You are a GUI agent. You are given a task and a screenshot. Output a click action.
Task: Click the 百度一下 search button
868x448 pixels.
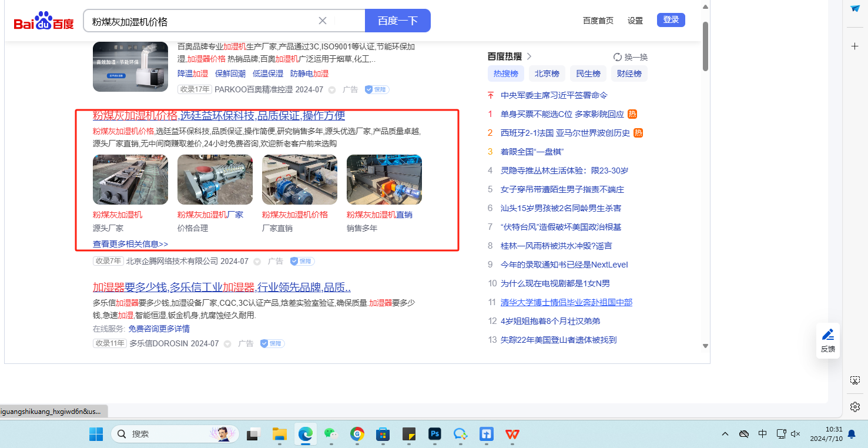tap(398, 21)
